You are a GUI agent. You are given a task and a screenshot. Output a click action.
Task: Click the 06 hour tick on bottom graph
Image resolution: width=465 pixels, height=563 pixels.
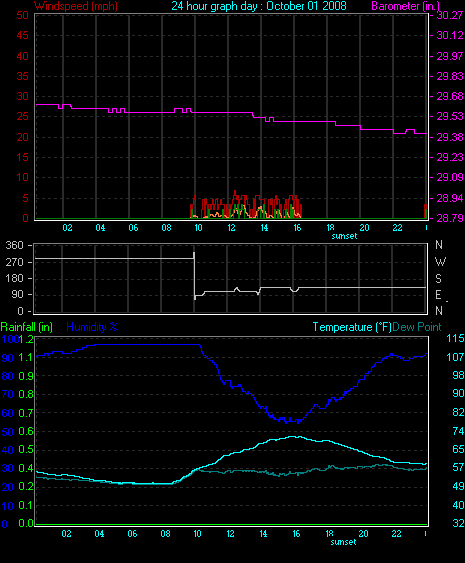point(132,534)
